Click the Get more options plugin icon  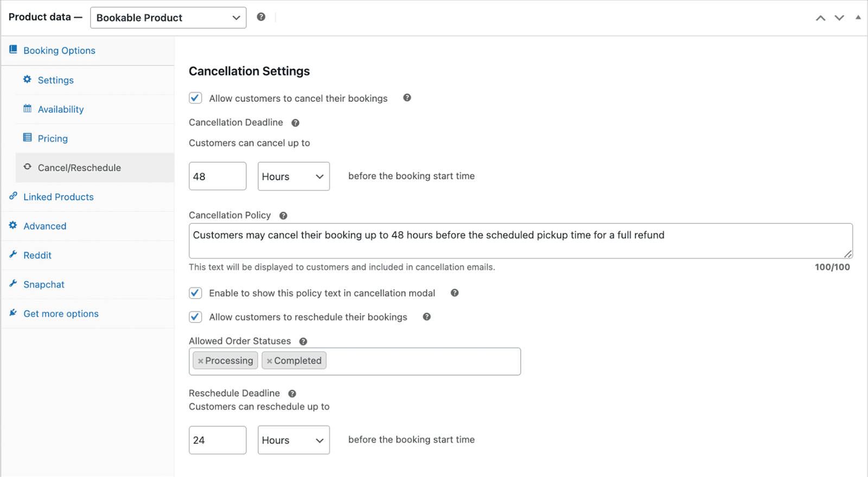[x=13, y=313]
